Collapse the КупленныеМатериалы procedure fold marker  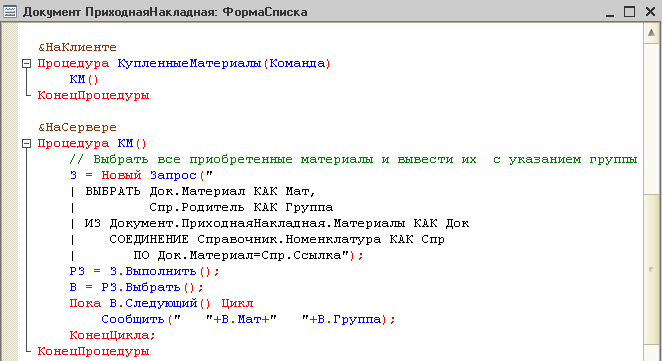tap(26, 64)
